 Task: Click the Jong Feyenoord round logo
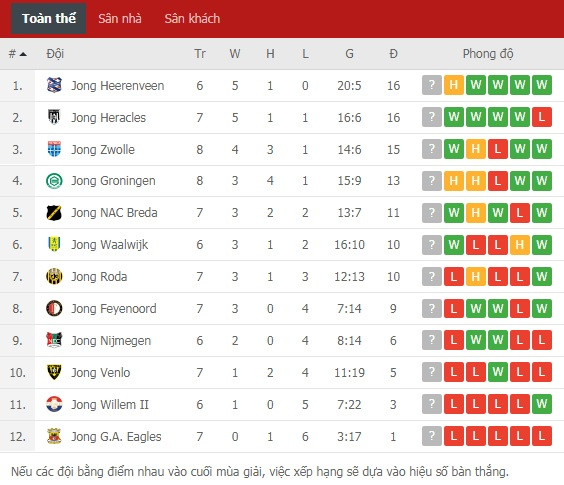54,308
